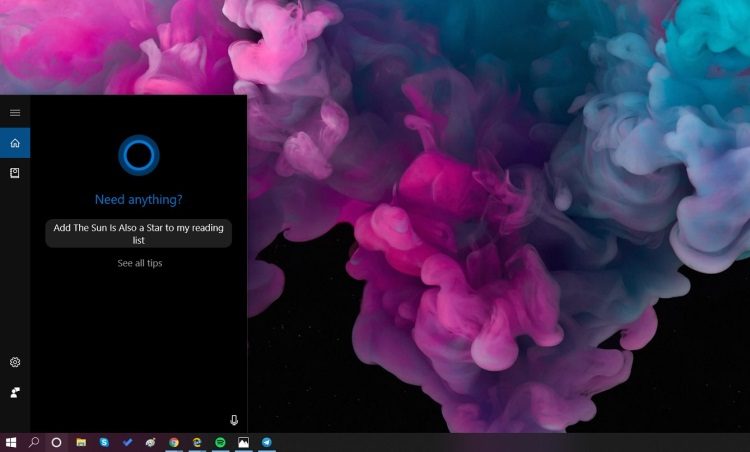Screen dimensions: 750x452
Task: Click the Need anything? heading
Action: (139, 199)
